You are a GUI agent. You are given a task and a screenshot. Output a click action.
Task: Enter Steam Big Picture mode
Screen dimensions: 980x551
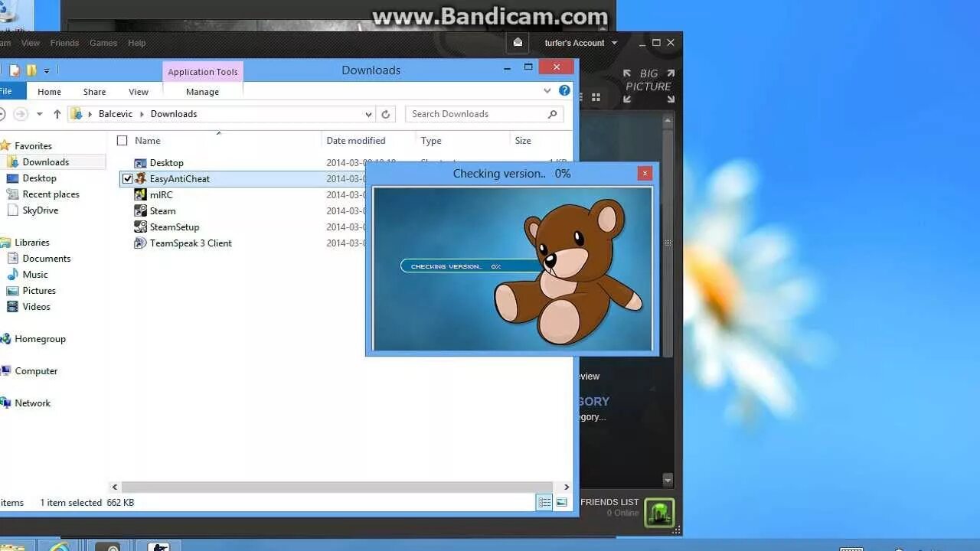tap(648, 86)
